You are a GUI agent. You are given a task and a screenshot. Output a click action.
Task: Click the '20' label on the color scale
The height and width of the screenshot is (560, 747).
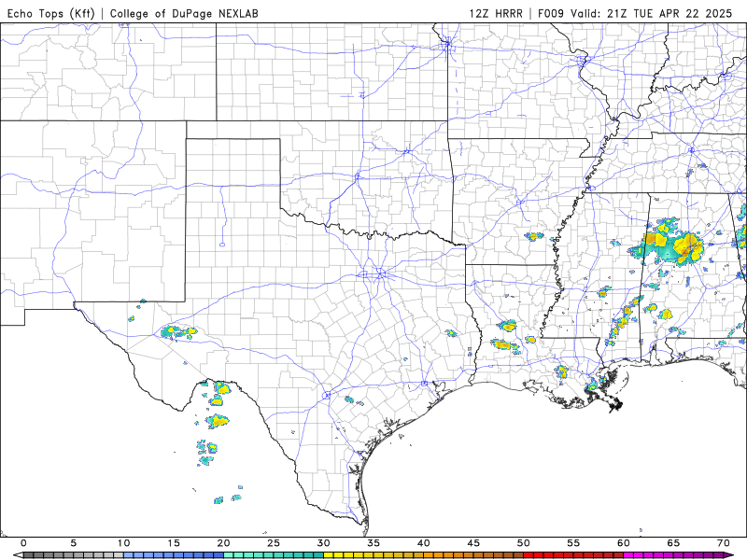coord(223,543)
